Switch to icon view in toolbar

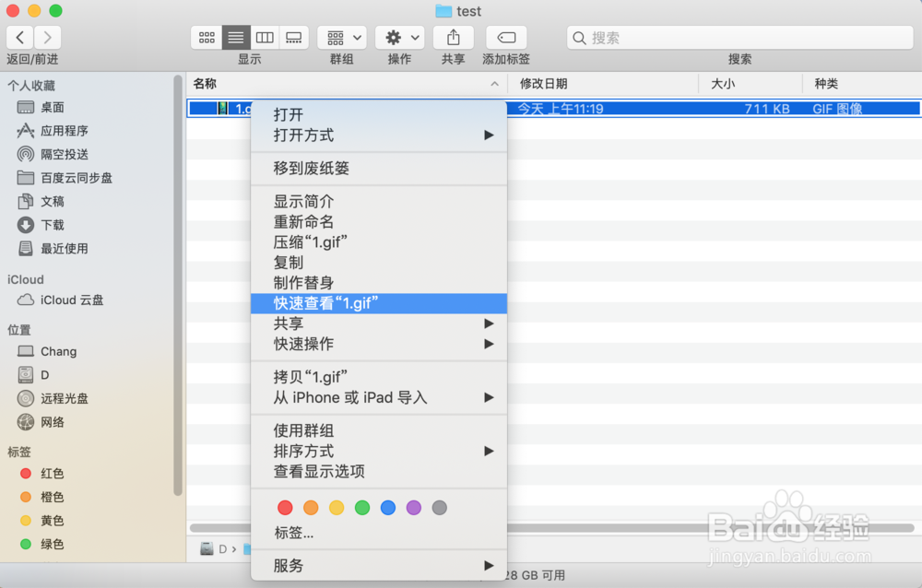tap(207, 37)
